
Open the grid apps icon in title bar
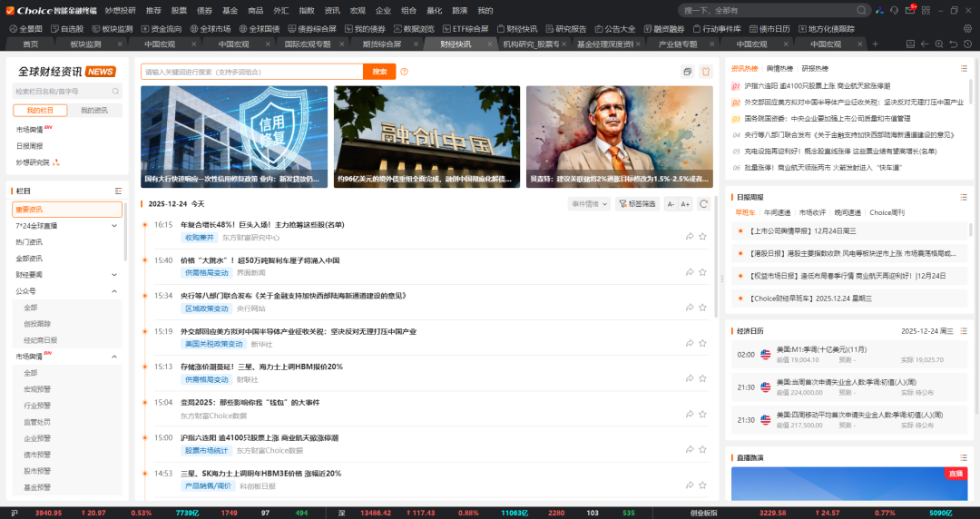[926, 10]
